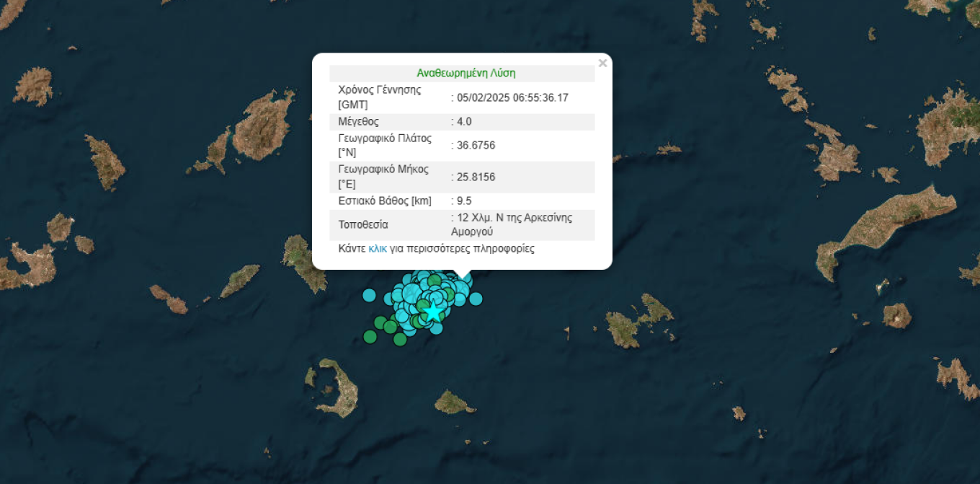This screenshot has height=484, width=980.
Task: Click the cyan star epicenter marker
Action: point(433,312)
